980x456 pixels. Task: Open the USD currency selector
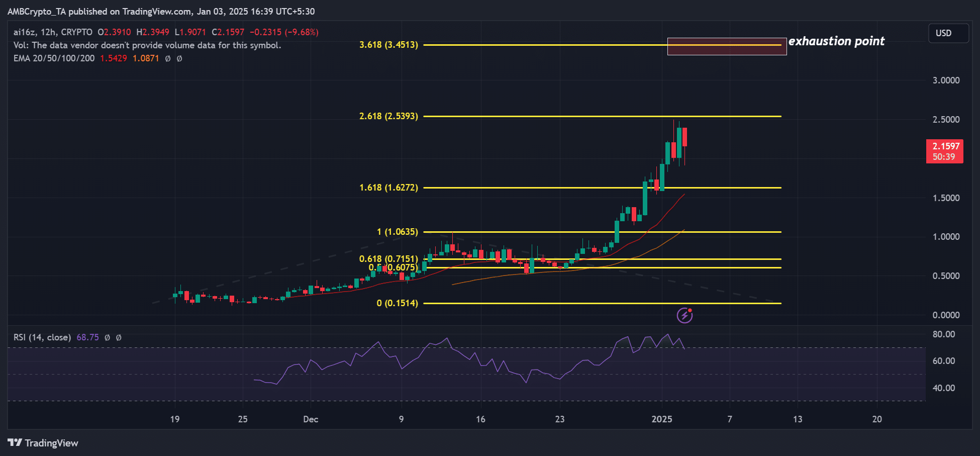pos(948,33)
